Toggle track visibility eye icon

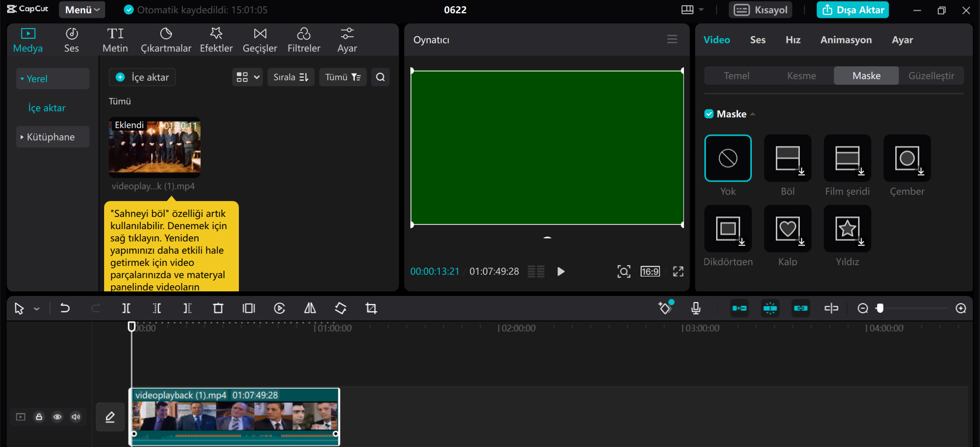pyautogui.click(x=57, y=417)
